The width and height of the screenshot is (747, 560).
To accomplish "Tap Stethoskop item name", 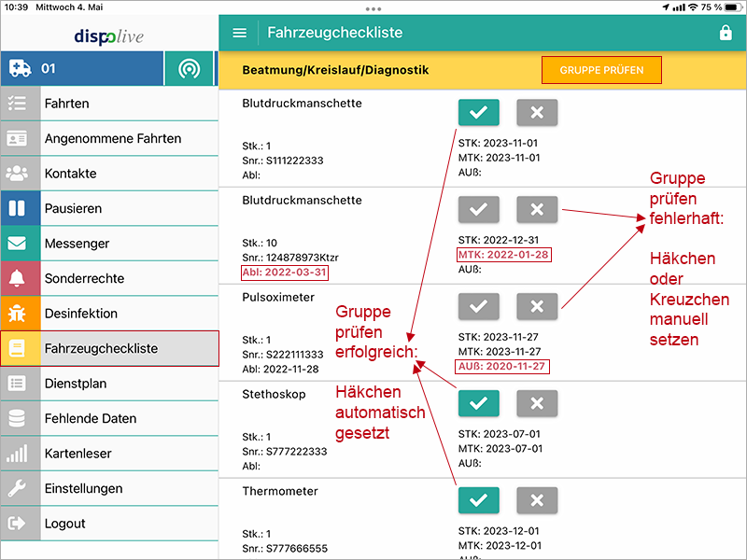I will point(274,395).
